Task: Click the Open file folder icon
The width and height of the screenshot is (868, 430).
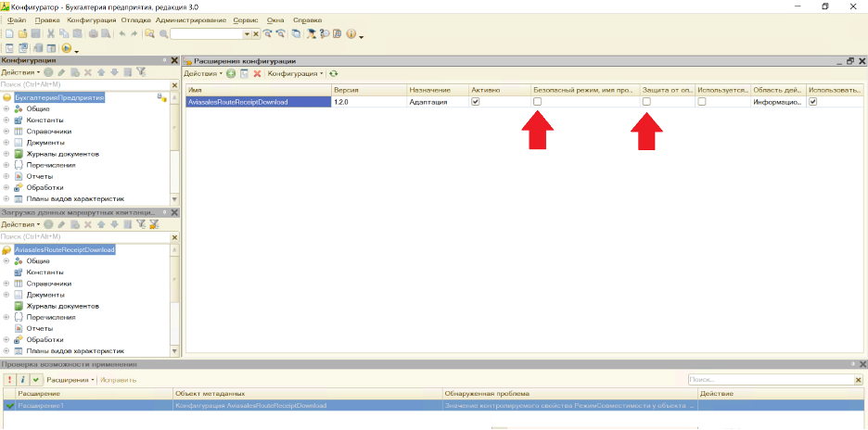Action: pos(22,33)
